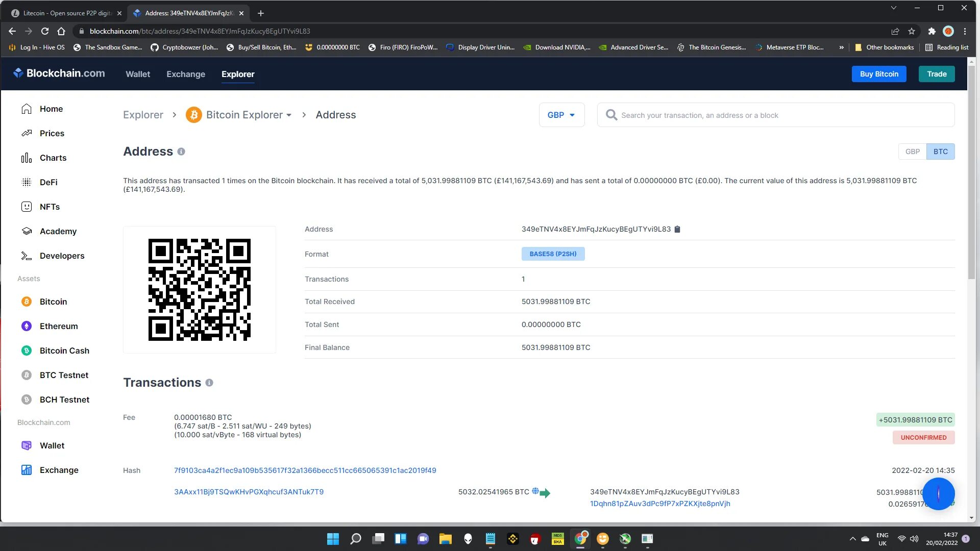This screenshot has width=980, height=551.
Task: Click the copy address clipboard icon
Action: point(677,230)
